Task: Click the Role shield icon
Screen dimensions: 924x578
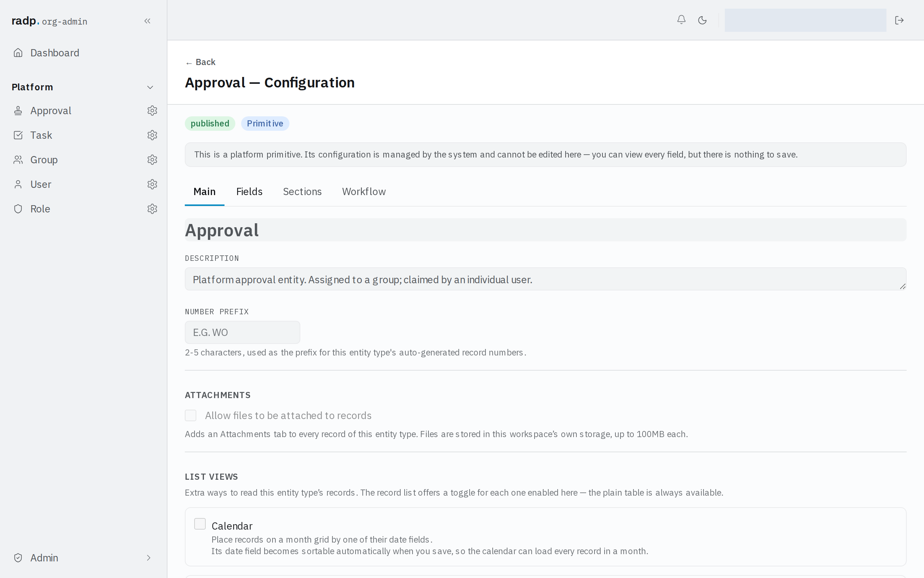Action: click(x=18, y=209)
